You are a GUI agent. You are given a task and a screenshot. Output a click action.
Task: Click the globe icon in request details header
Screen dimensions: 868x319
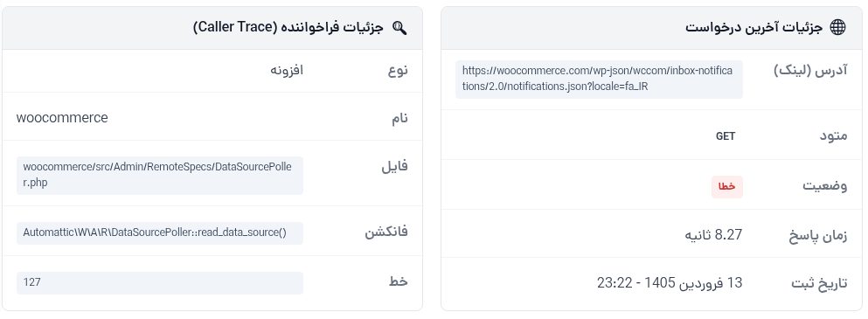(838, 27)
